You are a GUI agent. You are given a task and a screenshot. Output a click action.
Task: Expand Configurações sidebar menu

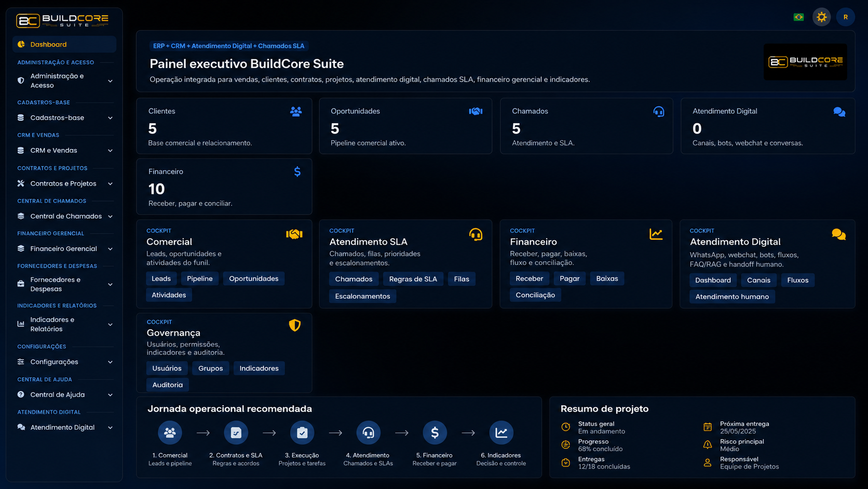pyautogui.click(x=64, y=362)
